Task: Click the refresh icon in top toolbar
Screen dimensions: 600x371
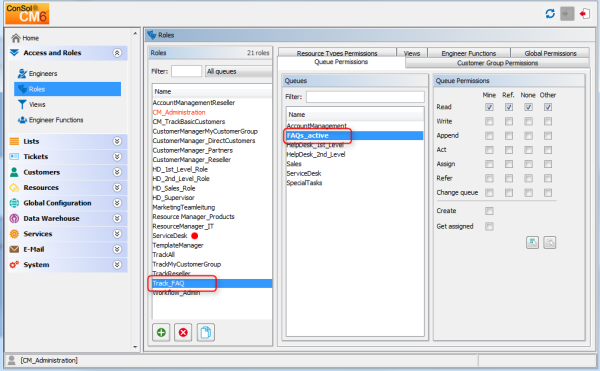Action: pos(550,14)
